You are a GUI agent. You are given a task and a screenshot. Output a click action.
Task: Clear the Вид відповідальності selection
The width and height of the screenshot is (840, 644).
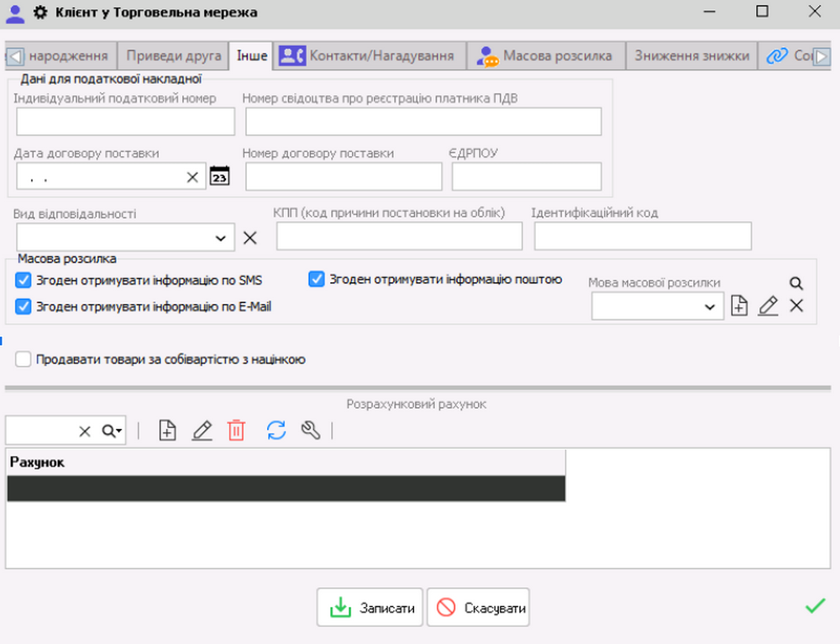click(x=249, y=238)
